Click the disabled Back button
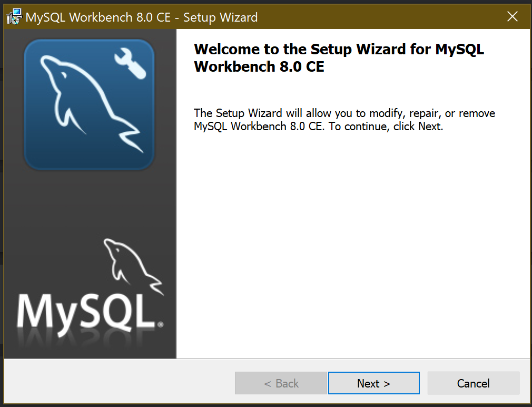532x407 pixels. pos(281,383)
